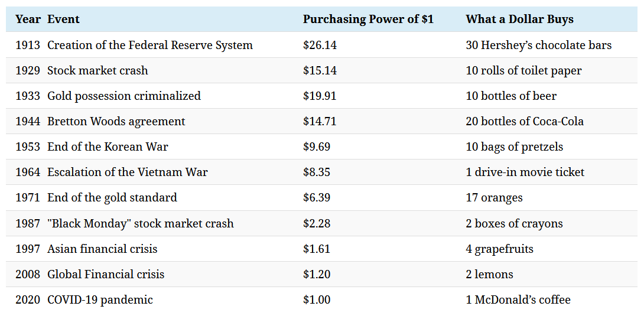Select the "Black Monday" stock market crash row
644x319 pixels.
click(x=141, y=223)
